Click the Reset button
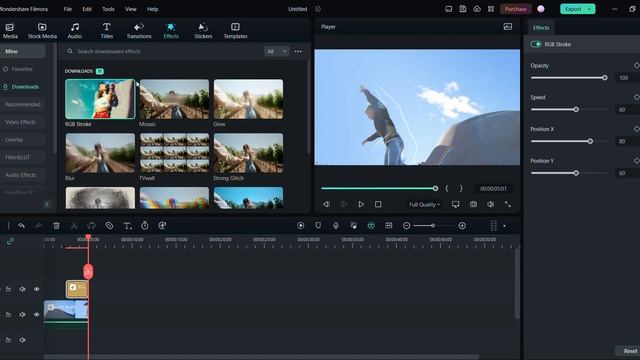 [x=630, y=351]
